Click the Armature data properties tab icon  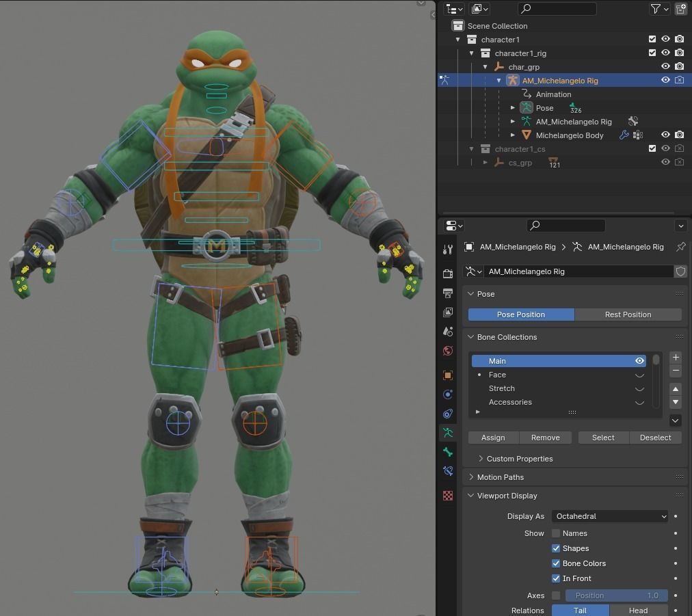[x=447, y=433]
